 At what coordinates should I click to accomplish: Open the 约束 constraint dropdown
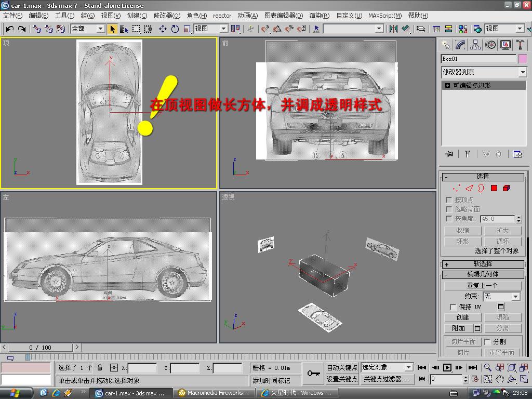516,297
